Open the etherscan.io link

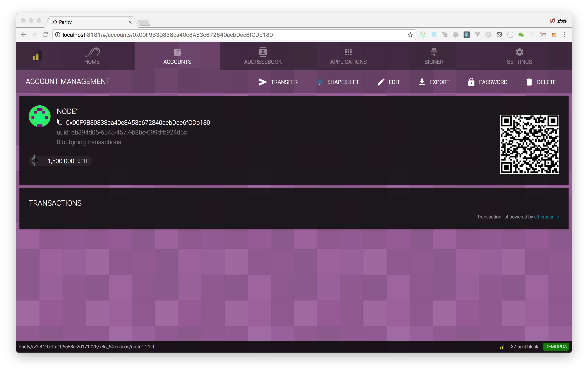pyautogui.click(x=547, y=217)
